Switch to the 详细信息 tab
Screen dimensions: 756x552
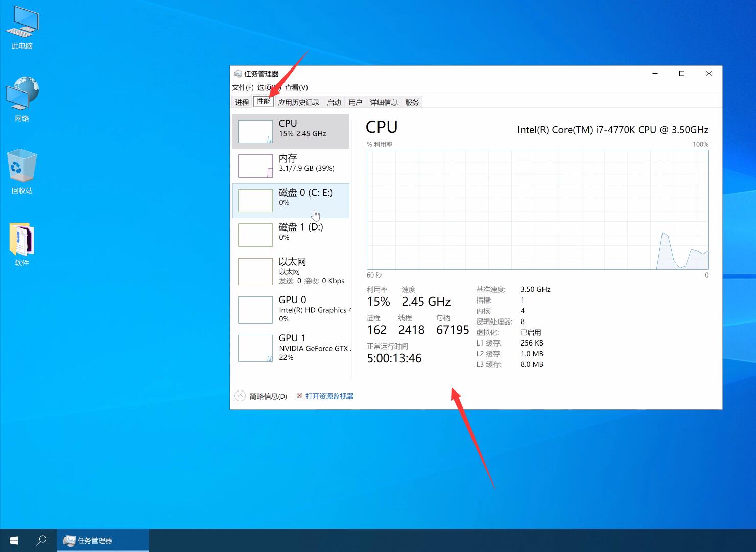(x=384, y=102)
